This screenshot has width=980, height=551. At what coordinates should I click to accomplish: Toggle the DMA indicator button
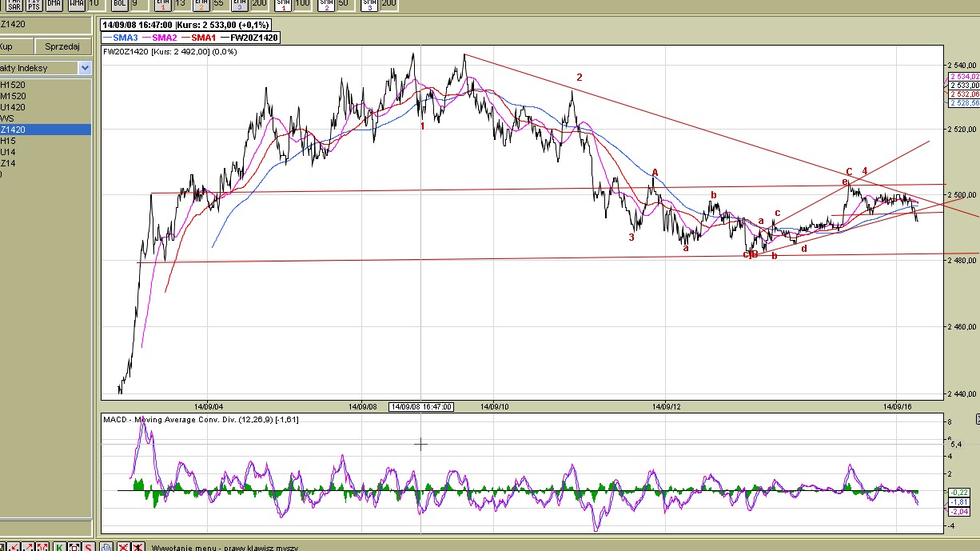[54, 4]
